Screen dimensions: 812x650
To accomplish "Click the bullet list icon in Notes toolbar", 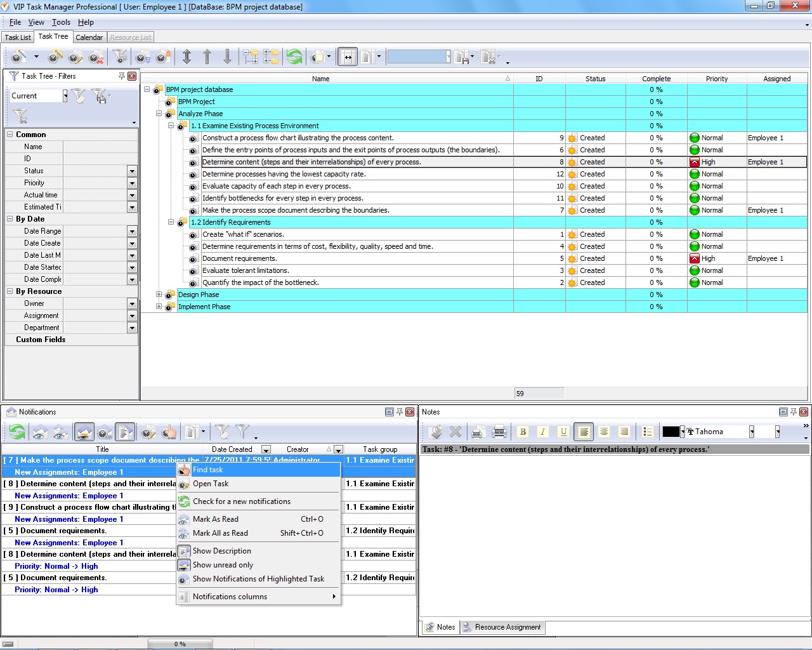I will click(x=647, y=432).
